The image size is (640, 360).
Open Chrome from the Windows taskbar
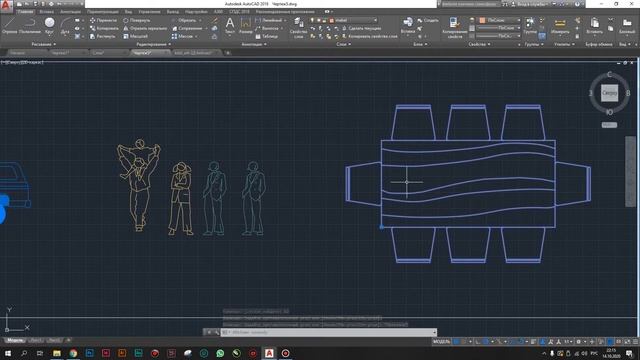tap(73, 353)
